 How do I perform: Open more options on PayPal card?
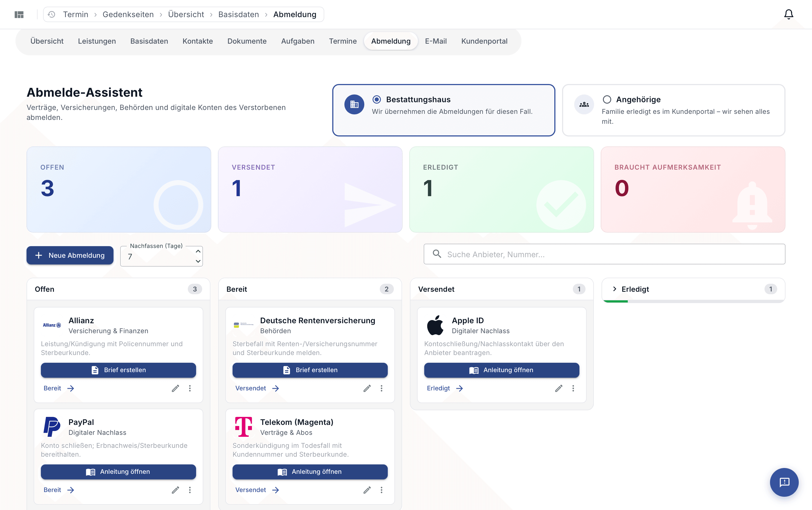[190, 490]
